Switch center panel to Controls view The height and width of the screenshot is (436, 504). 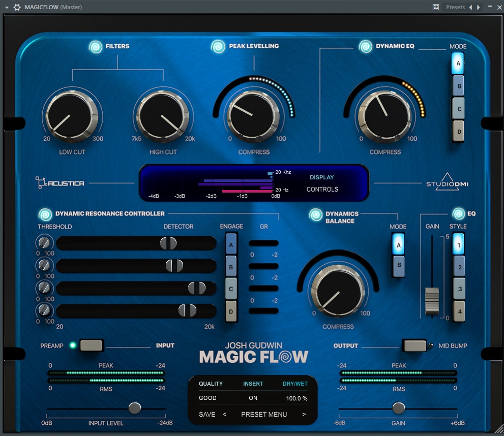[x=322, y=190]
